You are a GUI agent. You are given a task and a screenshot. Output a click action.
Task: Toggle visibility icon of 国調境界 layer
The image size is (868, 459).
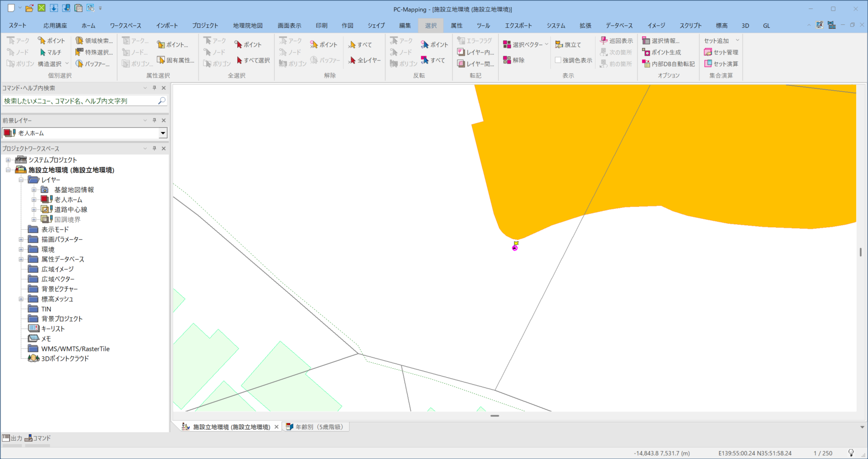(45, 219)
